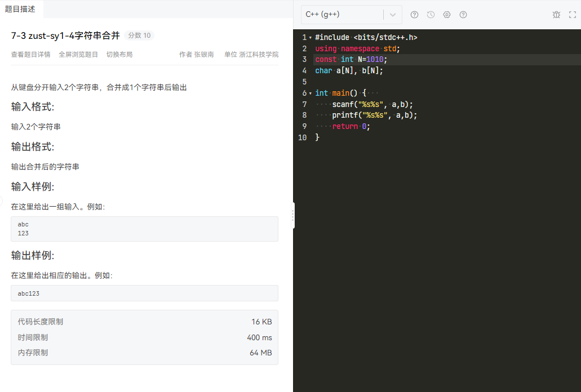
Task: Click the 单位 浙江科技学院 text
Action: click(x=251, y=55)
